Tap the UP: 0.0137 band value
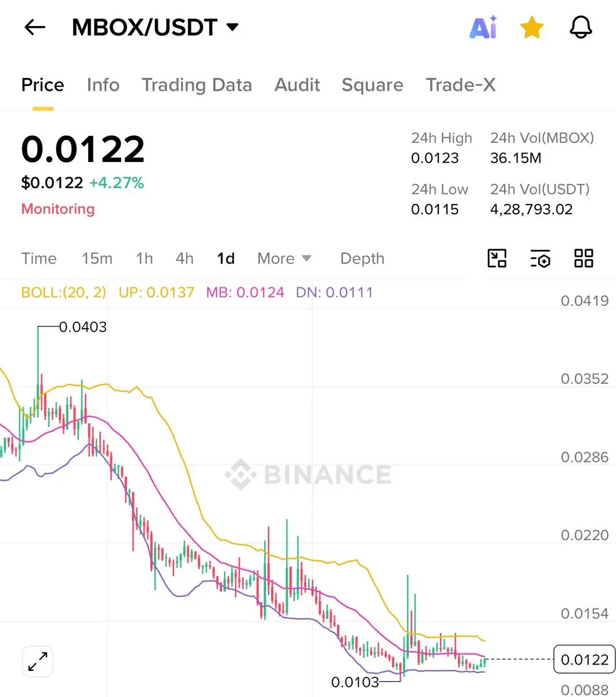This screenshot has height=697, width=616. coord(156,292)
